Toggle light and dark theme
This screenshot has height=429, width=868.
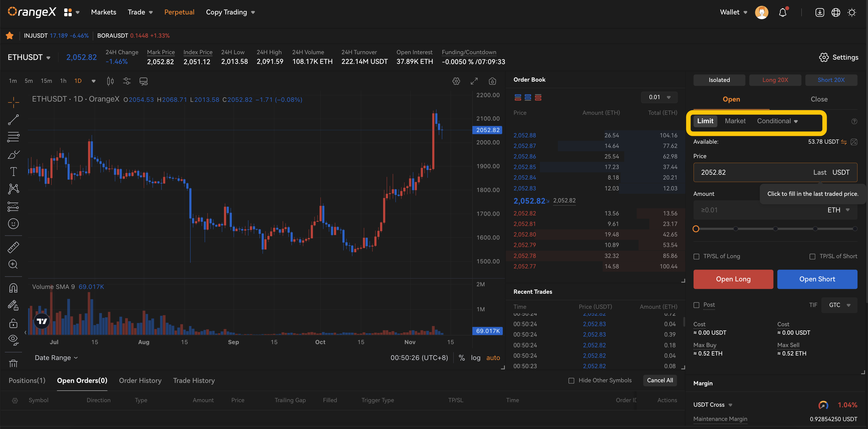pyautogui.click(x=852, y=12)
